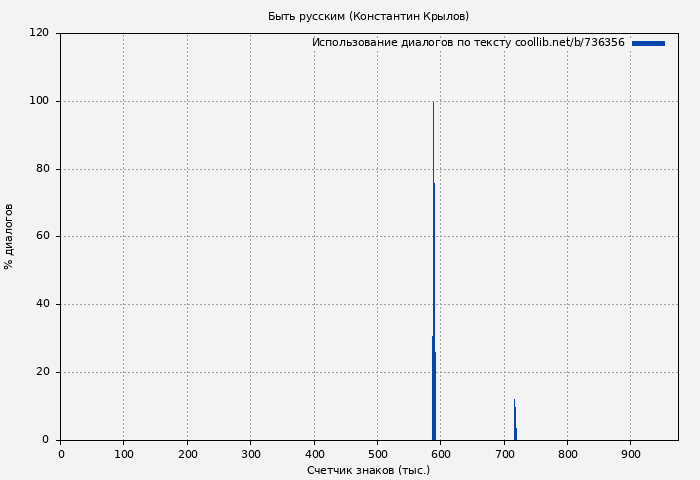Click the 600 tick on the x-axis

point(440,454)
